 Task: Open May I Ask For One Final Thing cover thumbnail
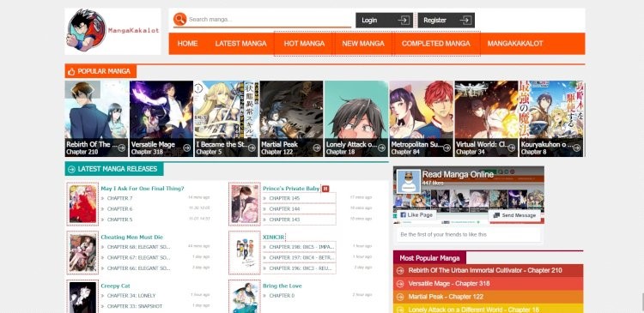tap(82, 204)
